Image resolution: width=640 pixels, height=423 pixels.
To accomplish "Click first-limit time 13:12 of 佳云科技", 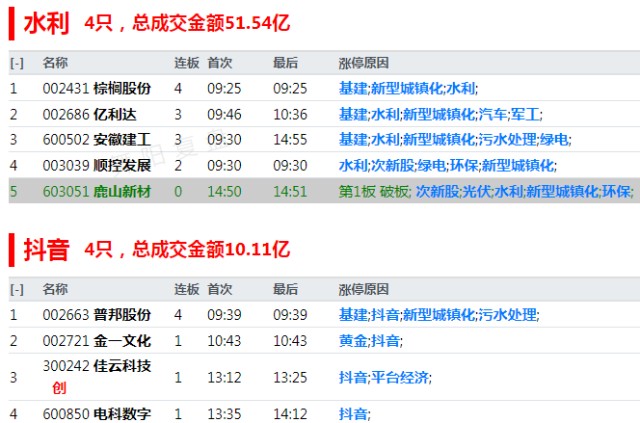I will click(x=224, y=377).
